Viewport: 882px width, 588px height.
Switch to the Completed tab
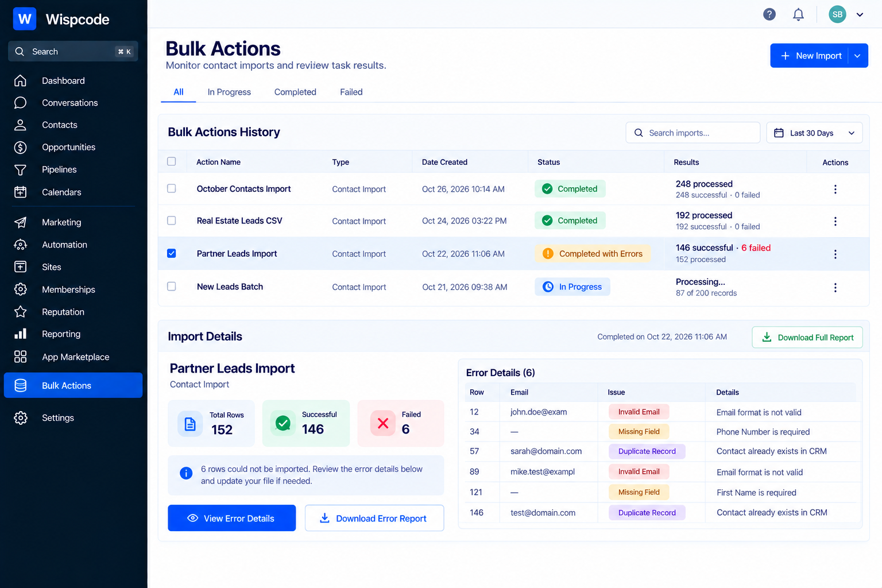pos(295,92)
